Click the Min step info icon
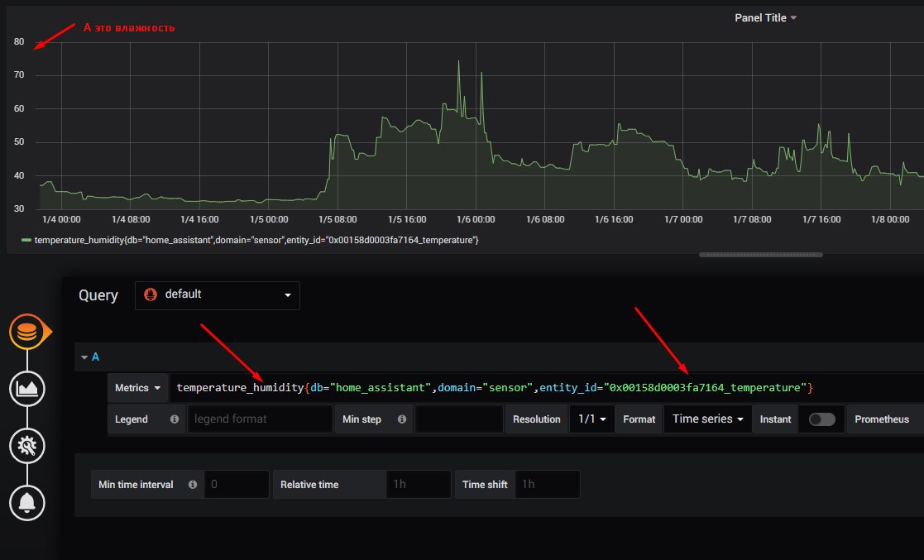 click(402, 419)
